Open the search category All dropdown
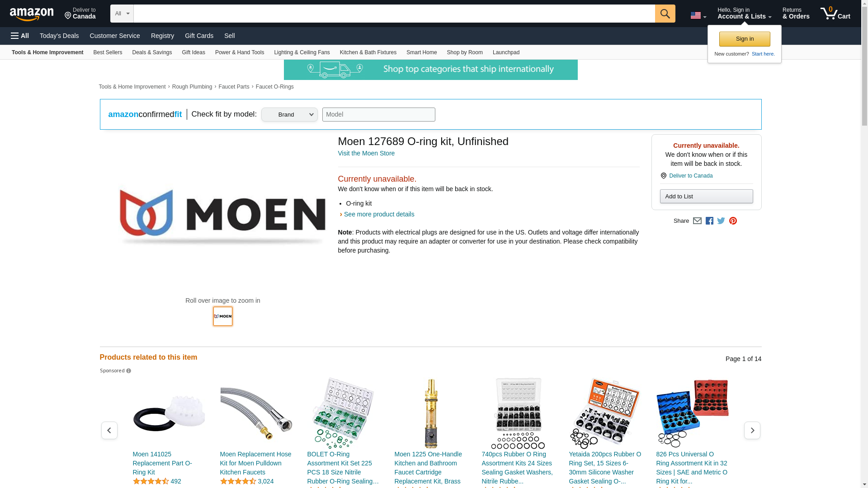 [x=122, y=14]
